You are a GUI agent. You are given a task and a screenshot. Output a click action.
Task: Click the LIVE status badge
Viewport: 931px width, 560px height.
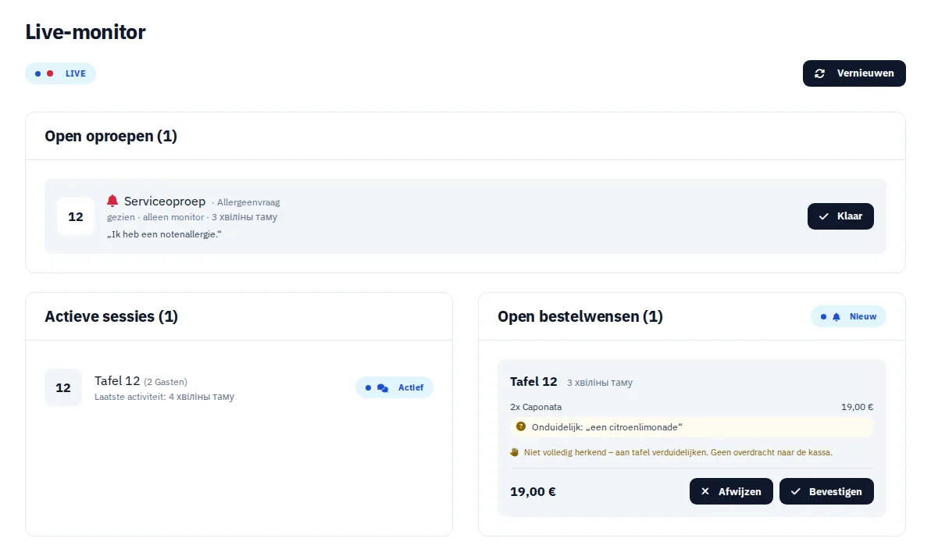60,73
